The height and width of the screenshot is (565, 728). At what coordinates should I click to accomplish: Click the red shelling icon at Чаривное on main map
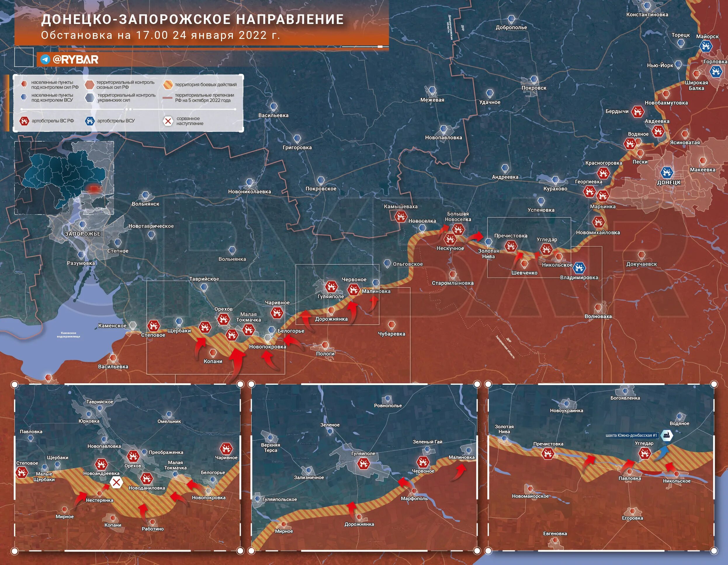(277, 313)
